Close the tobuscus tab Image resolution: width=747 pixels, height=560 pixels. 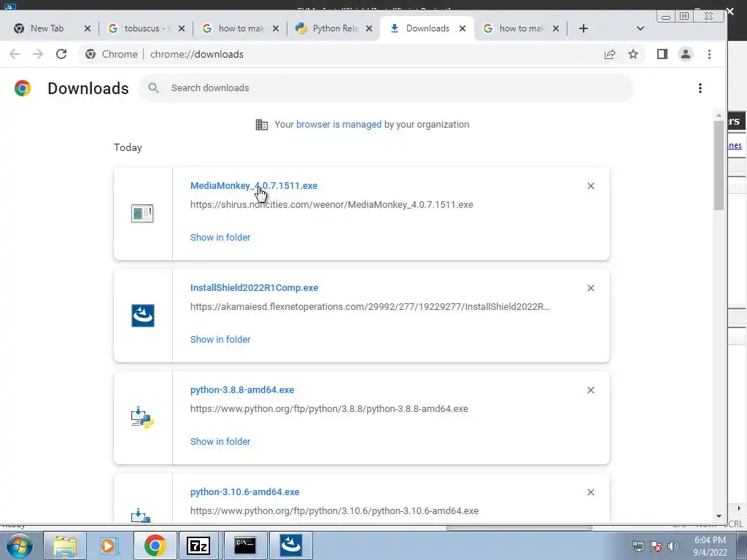click(x=182, y=28)
